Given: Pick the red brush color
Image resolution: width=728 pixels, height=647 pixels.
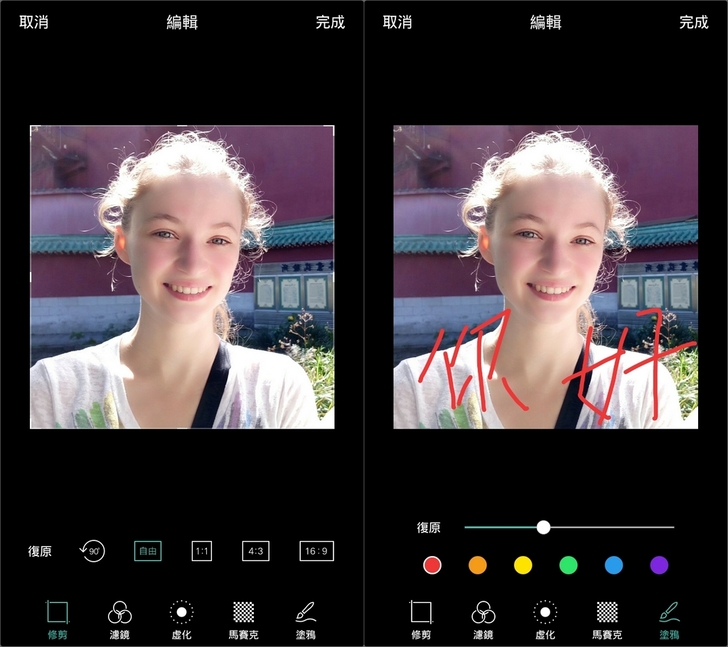Looking at the screenshot, I should click(x=432, y=565).
